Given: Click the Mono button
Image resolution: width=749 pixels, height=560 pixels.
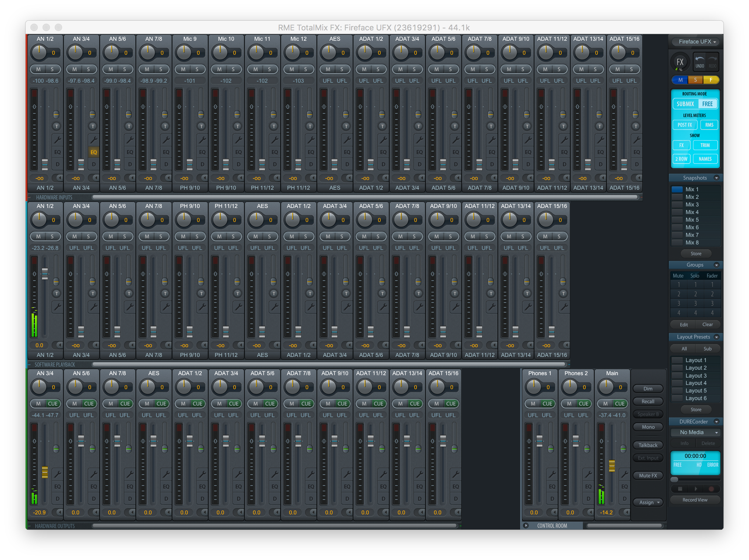Looking at the screenshot, I should click(648, 427).
